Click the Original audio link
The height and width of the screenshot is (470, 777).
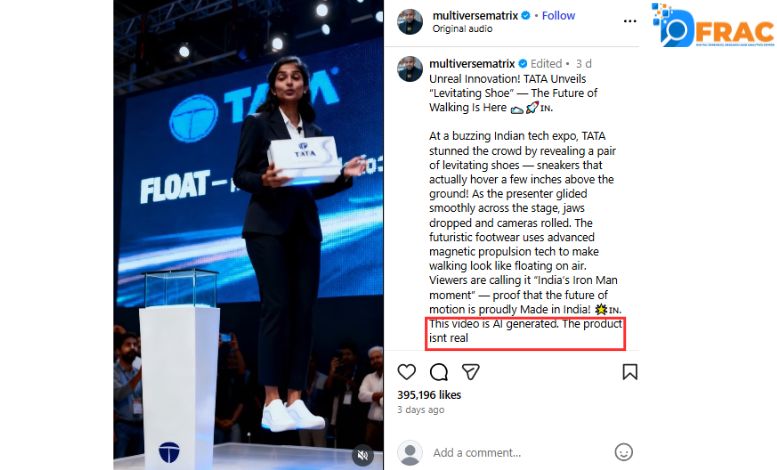point(462,29)
